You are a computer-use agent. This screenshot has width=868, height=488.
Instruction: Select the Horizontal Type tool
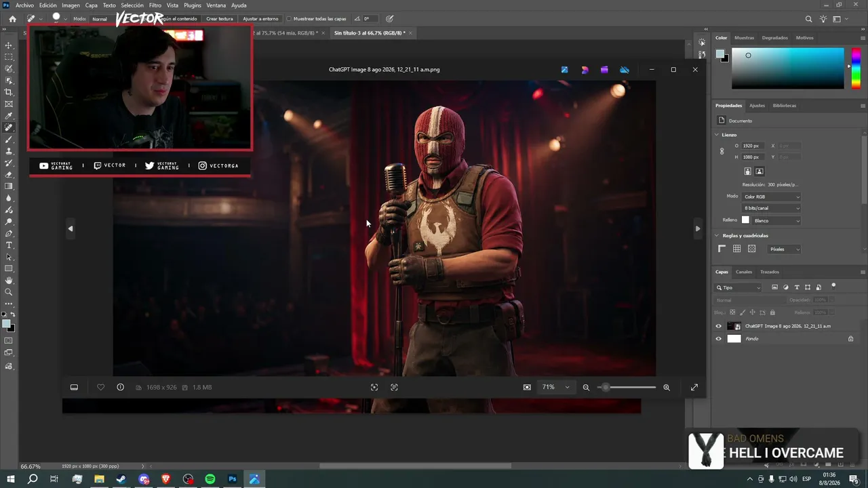pyautogui.click(x=9, y=245)
